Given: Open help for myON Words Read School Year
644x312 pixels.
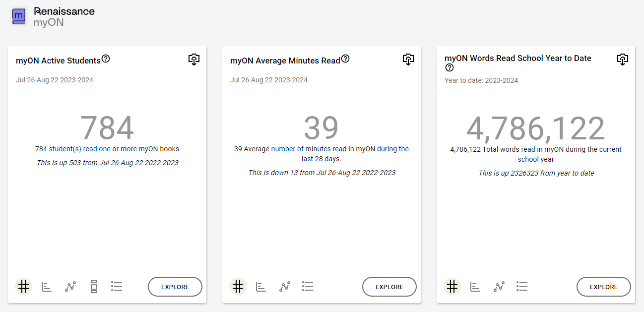Looking at the screenshot, I should [x=450, y=68].
